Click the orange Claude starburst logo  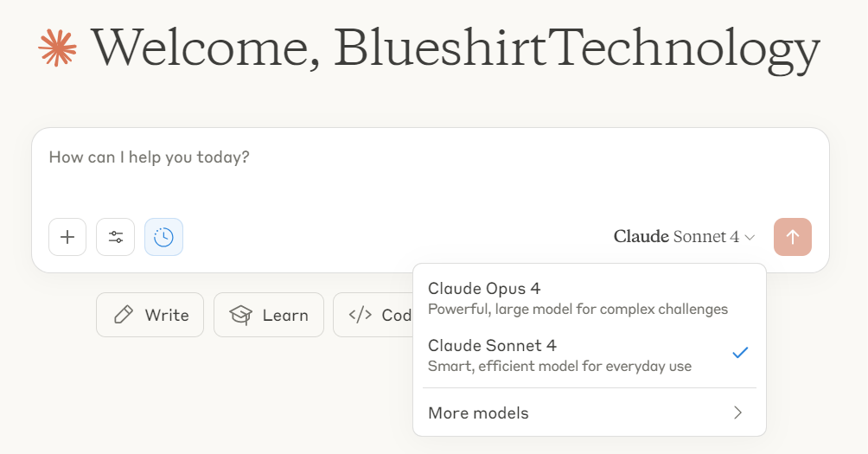point(58,48)
